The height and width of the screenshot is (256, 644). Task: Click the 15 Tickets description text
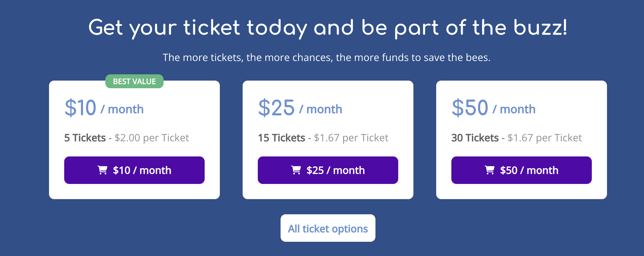323,138
